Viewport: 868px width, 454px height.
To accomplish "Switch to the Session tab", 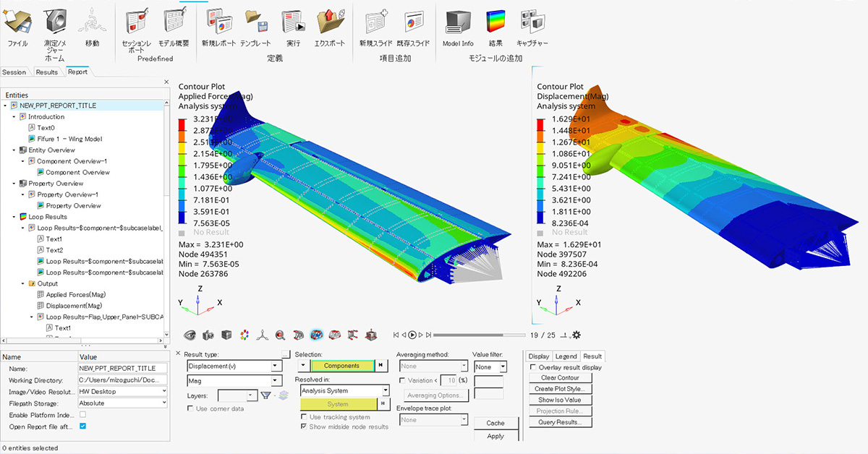I will tap(14, 72).
